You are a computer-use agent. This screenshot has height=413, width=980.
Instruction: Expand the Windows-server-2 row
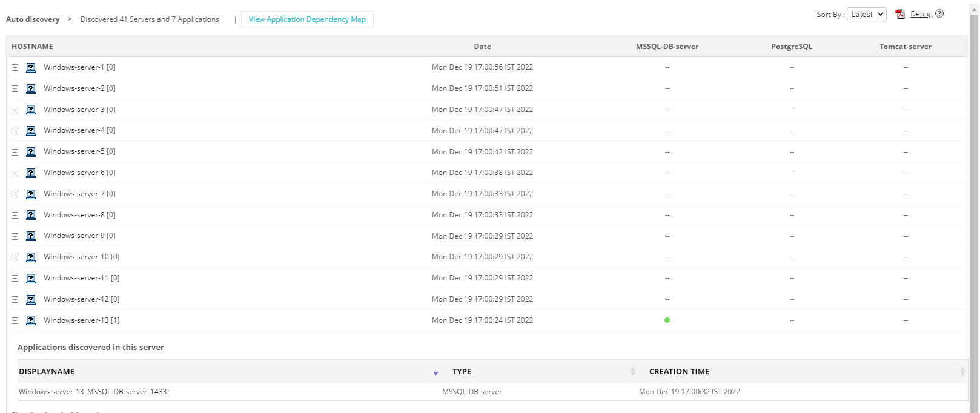point(15,89)
